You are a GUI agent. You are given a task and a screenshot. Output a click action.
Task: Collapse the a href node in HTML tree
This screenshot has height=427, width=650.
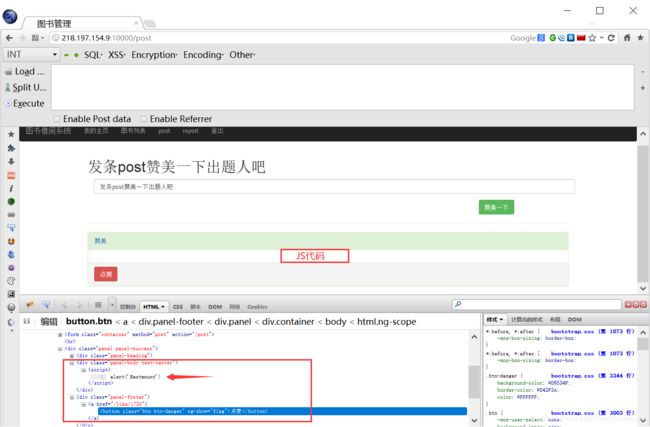click(83, 404)
